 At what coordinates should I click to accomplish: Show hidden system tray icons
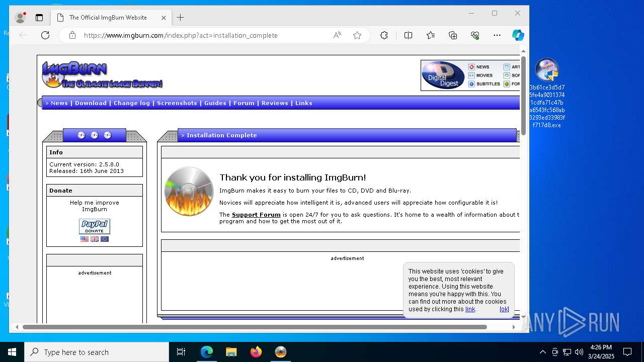tap(542, 352)
